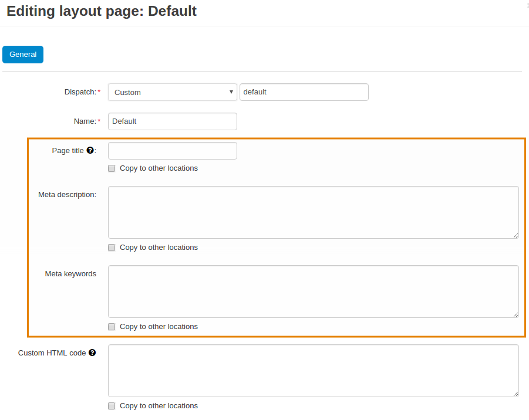This screenshot has height=420, width=529.
Task: Click the Meta keywords text area
Action: point(314,292)
